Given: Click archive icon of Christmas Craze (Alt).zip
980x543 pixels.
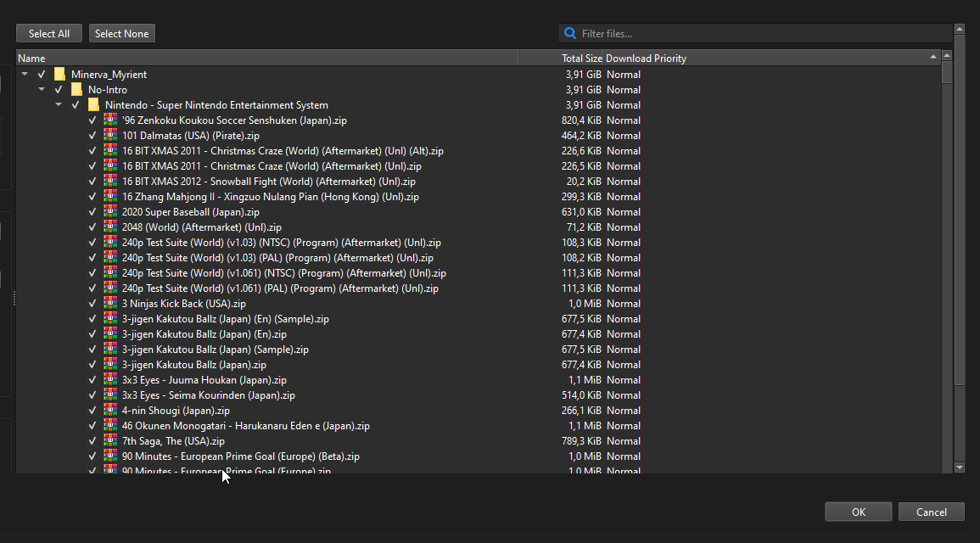Looking at the screenshot, I should pyautogui.click(x=110, y=150).
